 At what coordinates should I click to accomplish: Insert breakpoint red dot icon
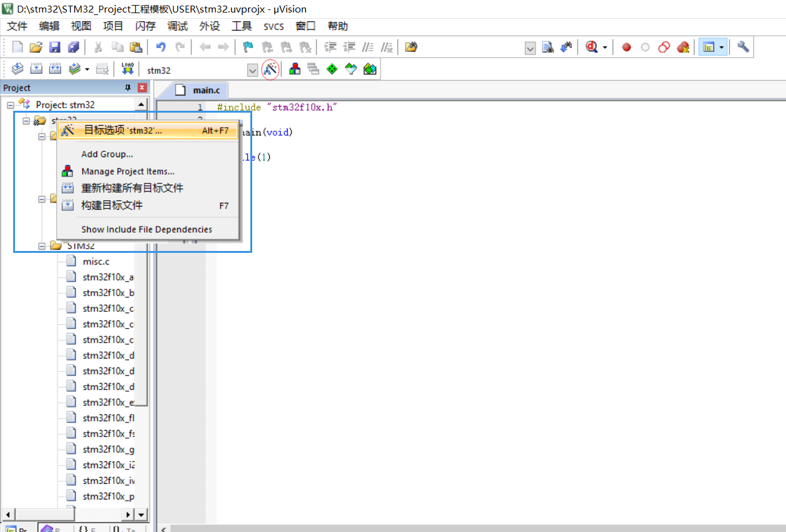[x=626, y=47]
